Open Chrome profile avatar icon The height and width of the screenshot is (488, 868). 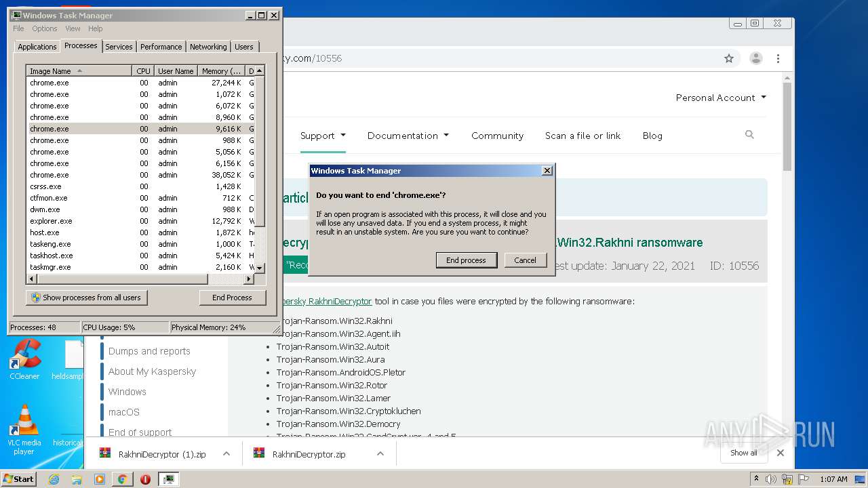[756, 58]
